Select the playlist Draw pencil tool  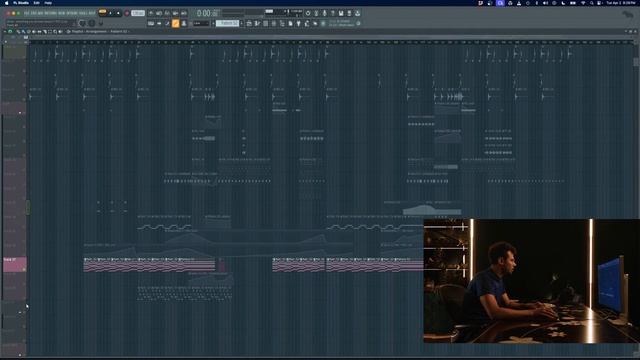pos(18,31)
